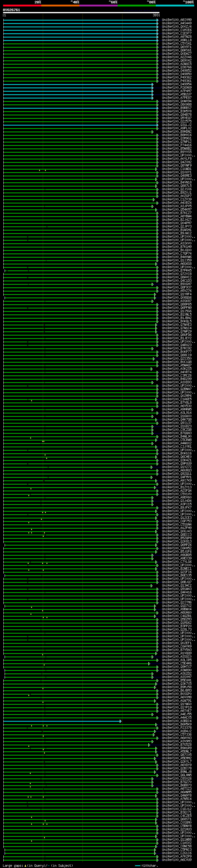
Task: Select the UniRef100_A3K2S5 label
Action: (x=177, y=369)
